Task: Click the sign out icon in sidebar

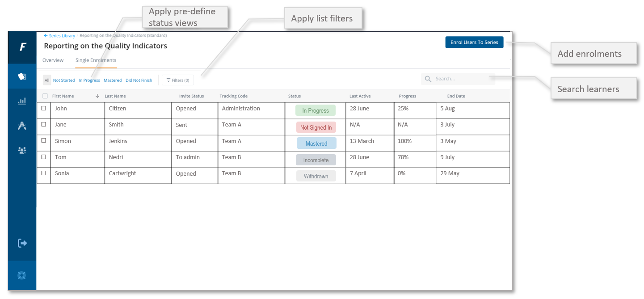Action: coord(22,243)
